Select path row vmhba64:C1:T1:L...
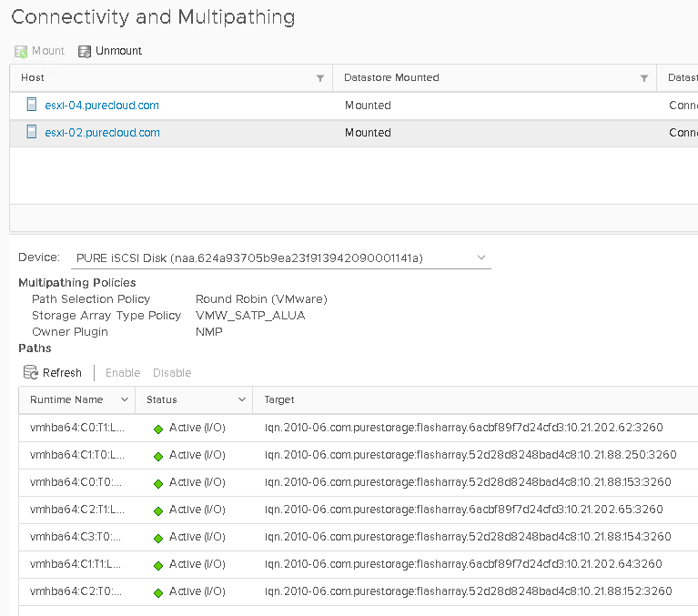The image size is (698, 616). tap(359, 564)
